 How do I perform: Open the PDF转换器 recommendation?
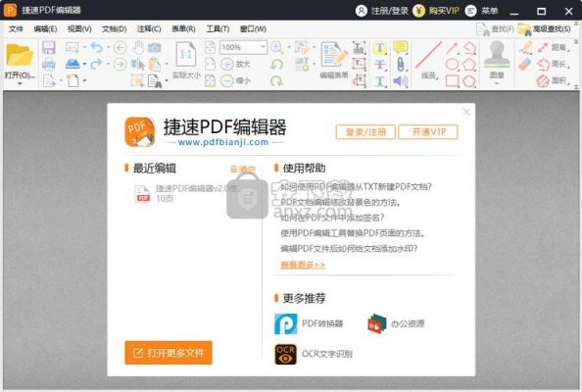click(x=310, y=323)
